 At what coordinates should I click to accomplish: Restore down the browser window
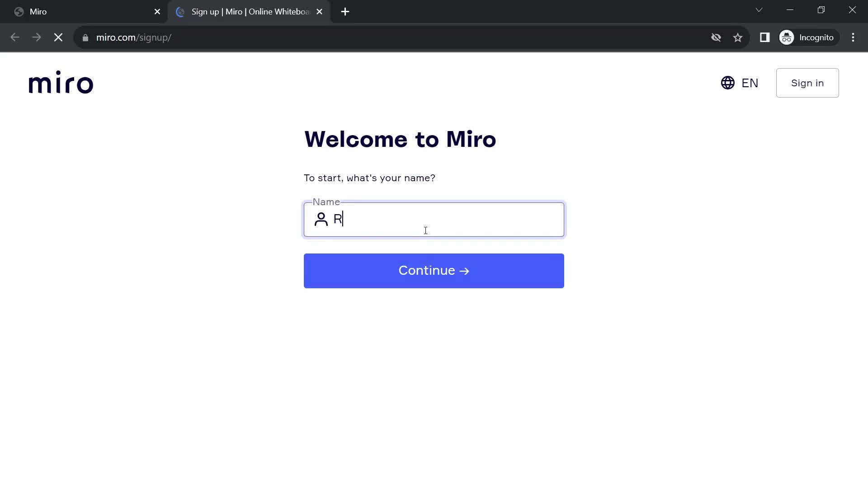click(821, 10)
